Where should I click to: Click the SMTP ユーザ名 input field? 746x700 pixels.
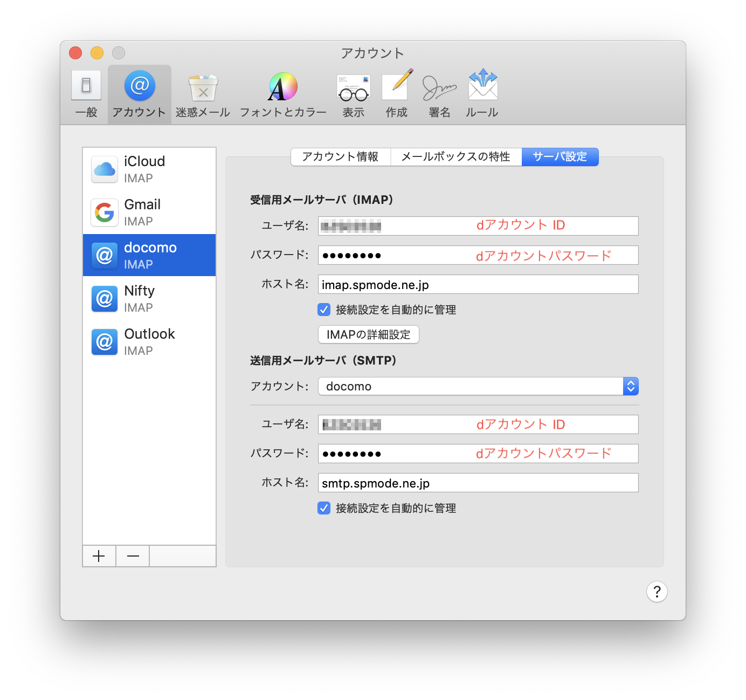coord(478,424)
